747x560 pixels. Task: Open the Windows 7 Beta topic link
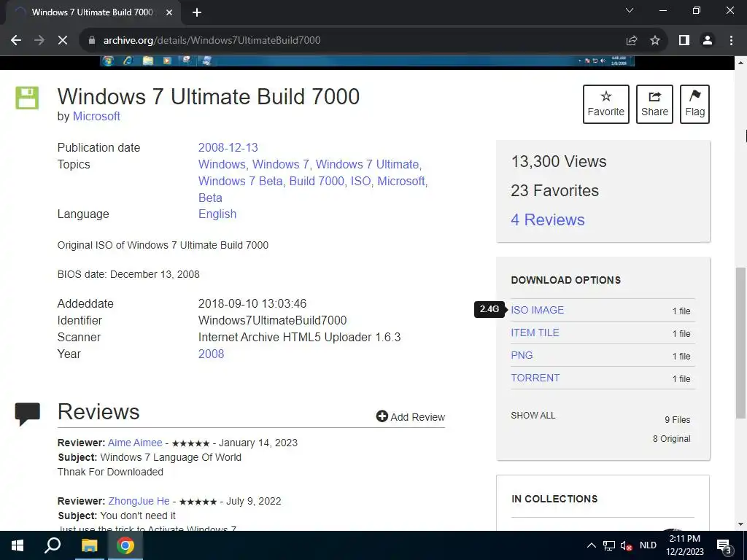(241, 181)
